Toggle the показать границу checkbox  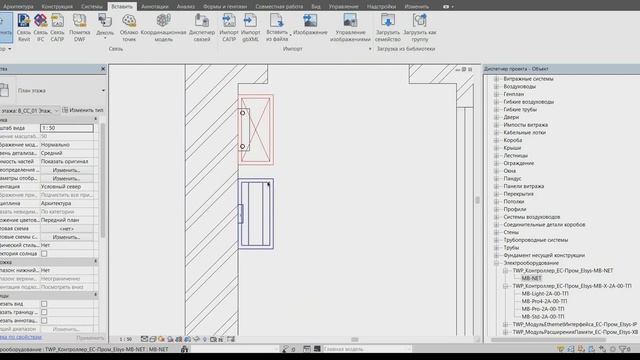coord(44,312)
